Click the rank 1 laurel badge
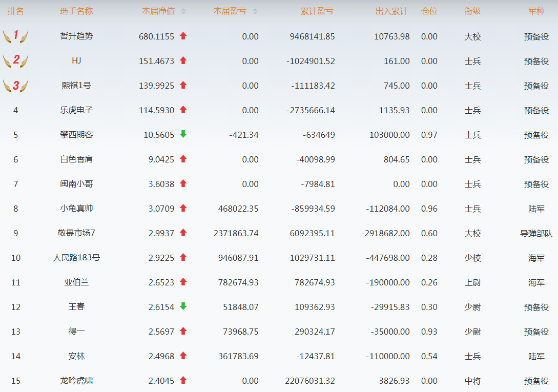Screen dimensions: 558x392 (16, 36)
